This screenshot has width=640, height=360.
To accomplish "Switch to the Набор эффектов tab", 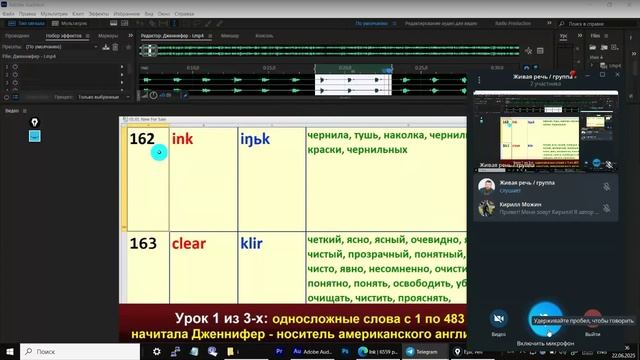I will point(64,36).
